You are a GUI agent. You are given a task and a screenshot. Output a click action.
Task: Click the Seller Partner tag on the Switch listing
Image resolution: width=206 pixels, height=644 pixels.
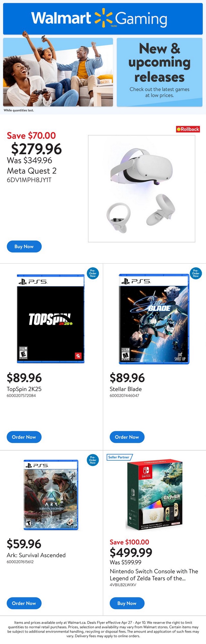119,457
